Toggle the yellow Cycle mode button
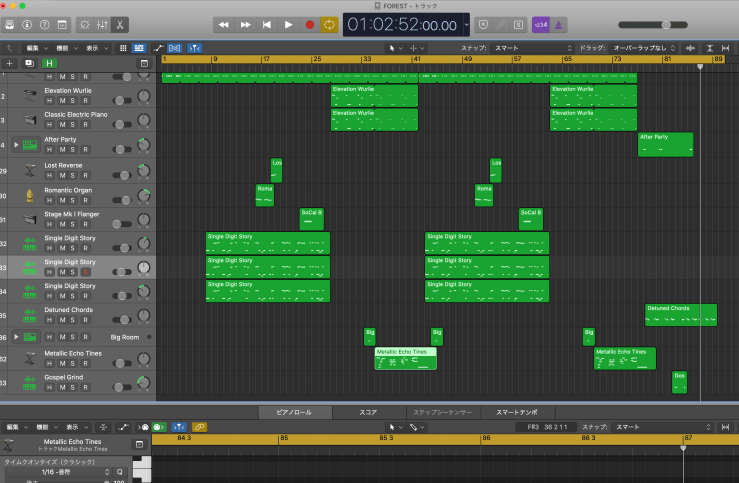The width and height of the screenshot is (739, 483). 329,24
